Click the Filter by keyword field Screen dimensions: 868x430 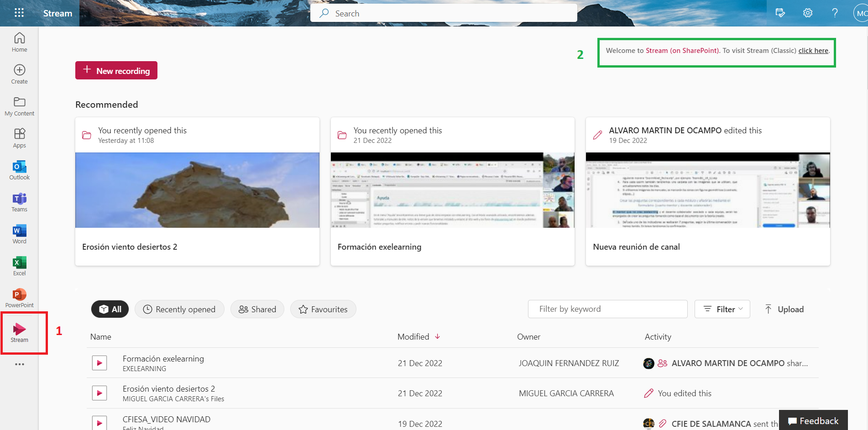coord(607,309)
